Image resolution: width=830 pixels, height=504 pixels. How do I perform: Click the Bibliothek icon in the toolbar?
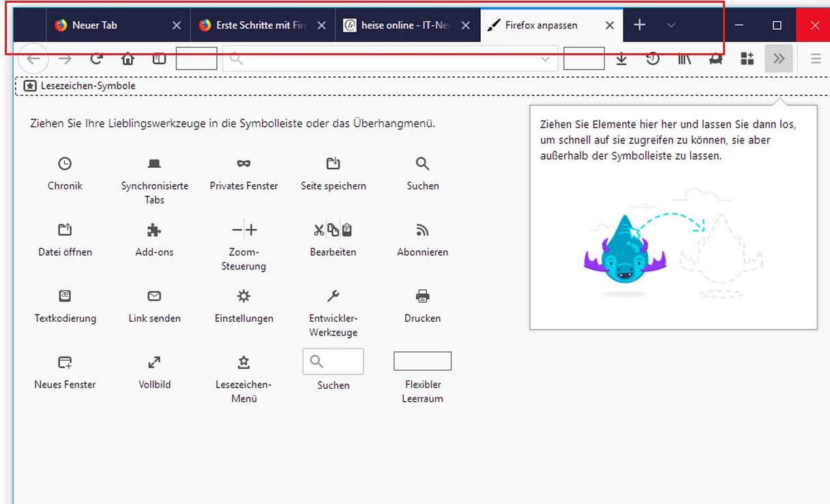coord(685,59)
